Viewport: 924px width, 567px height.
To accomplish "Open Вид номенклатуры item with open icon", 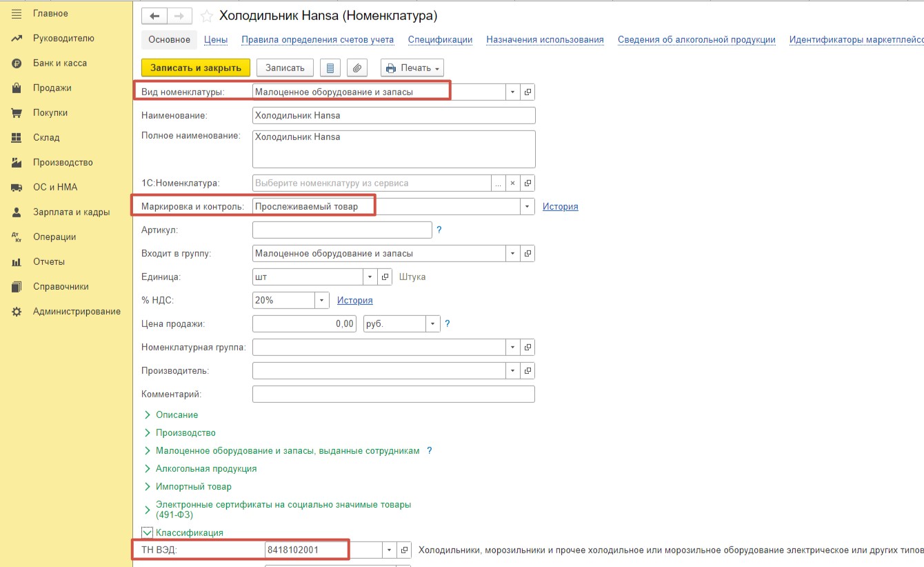I will [x=528, y=92].
